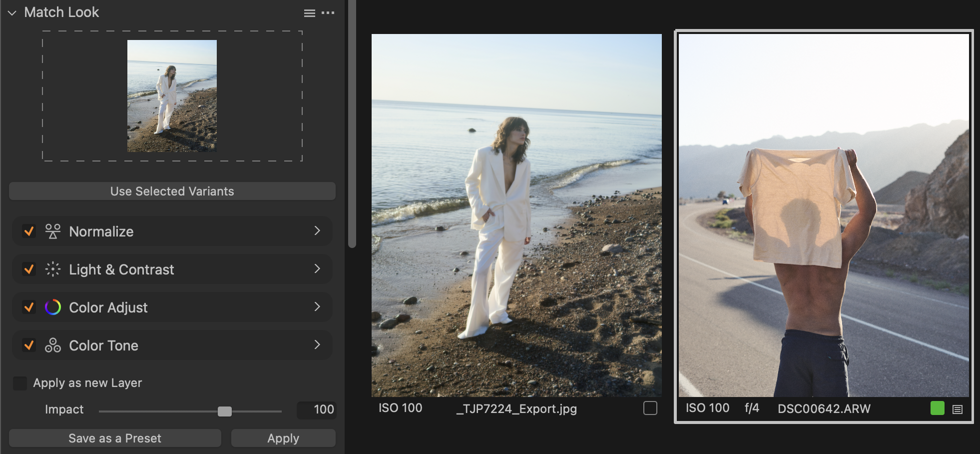Viewport: 980px width, 454px height.
Task: Click the Color Adjust color wheel icon
Action: [x=52, y=307]
